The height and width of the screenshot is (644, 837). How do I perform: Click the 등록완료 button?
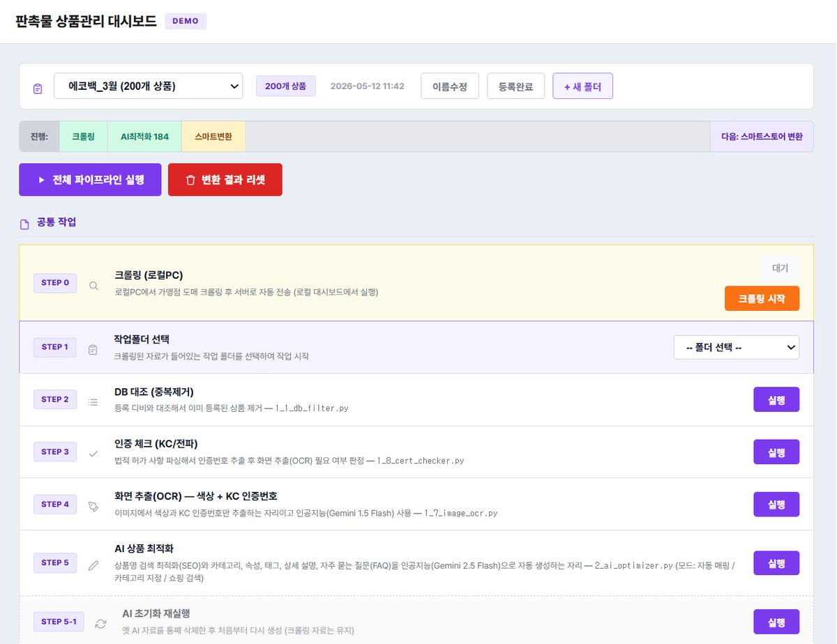[515, 86]
